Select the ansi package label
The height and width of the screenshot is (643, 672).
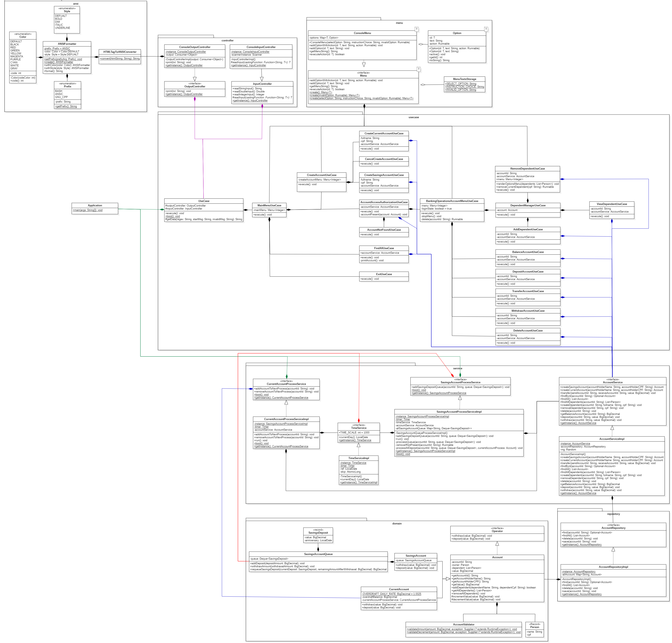76,4
